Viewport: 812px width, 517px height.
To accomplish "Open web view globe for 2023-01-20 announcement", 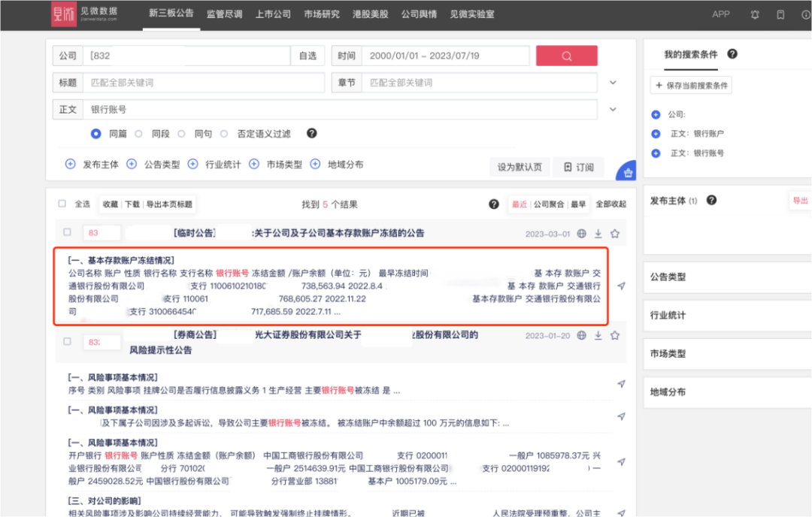I will [x=581, y=335].
